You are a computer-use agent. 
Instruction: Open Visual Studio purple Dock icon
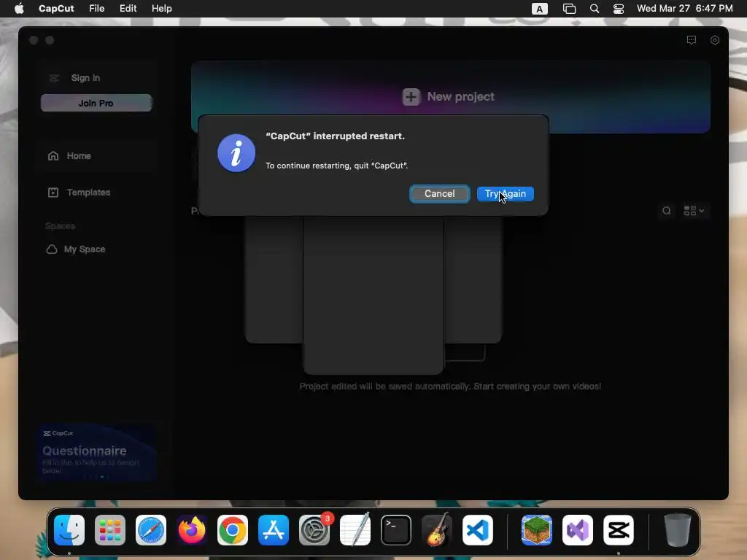pos(578,530)
